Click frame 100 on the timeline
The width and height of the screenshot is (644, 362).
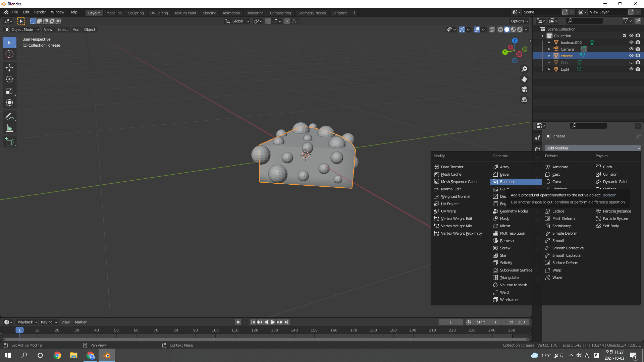click(215, 330)
